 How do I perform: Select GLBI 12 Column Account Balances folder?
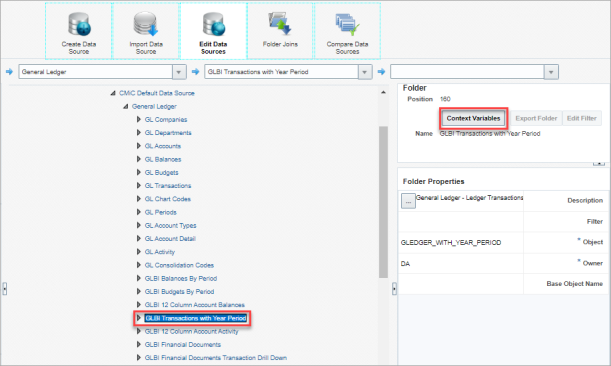pos(195,305)
